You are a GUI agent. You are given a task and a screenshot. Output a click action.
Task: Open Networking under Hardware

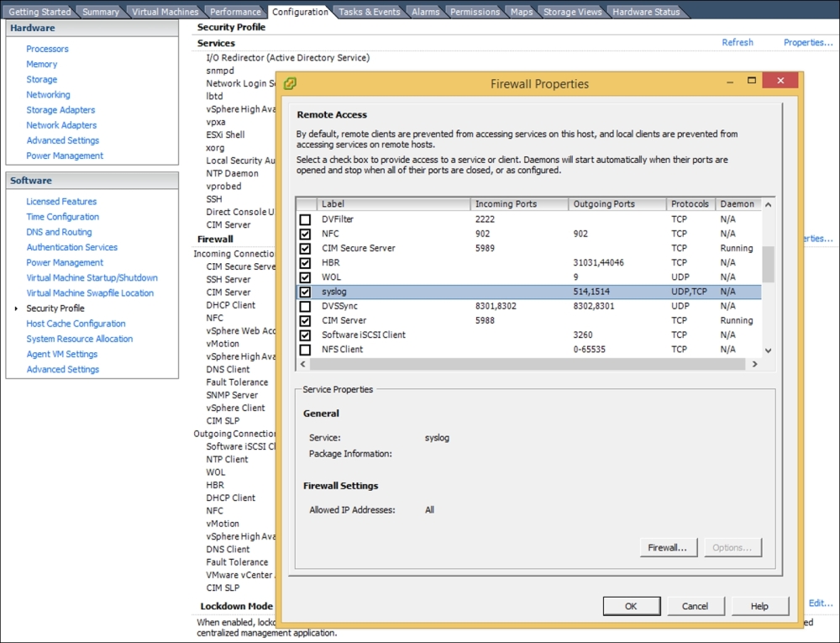tap(48, 95)
